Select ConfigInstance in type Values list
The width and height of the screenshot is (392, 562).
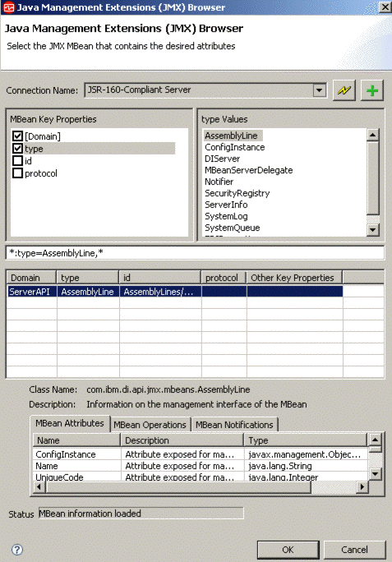click(234, 147)
